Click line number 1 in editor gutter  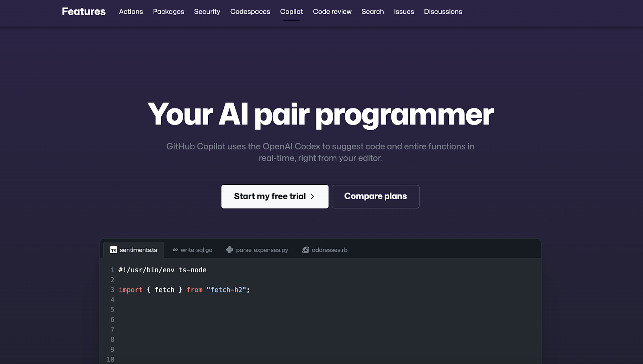pyautogui.click(x=113, y=270)
